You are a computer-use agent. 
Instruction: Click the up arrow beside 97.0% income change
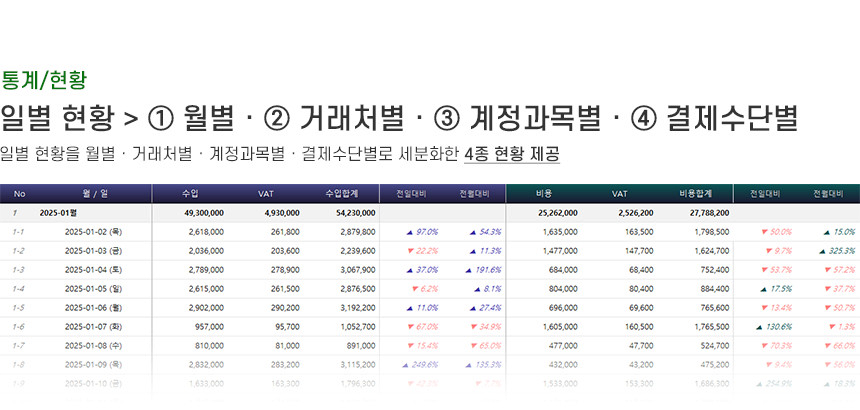[410, 231]
